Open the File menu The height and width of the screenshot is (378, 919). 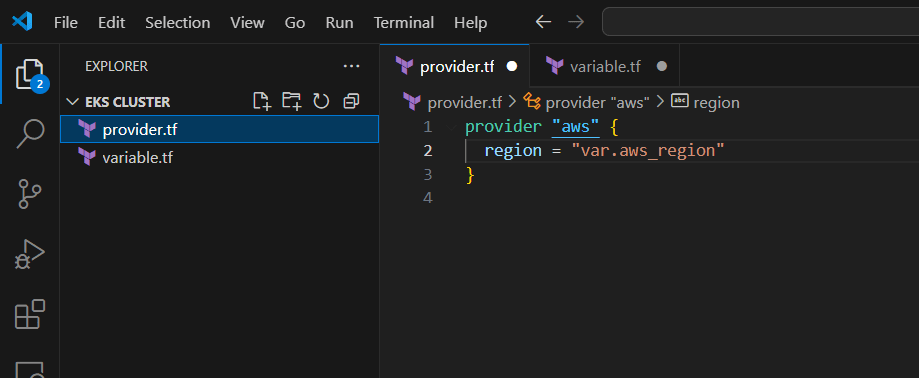(66, 23)
